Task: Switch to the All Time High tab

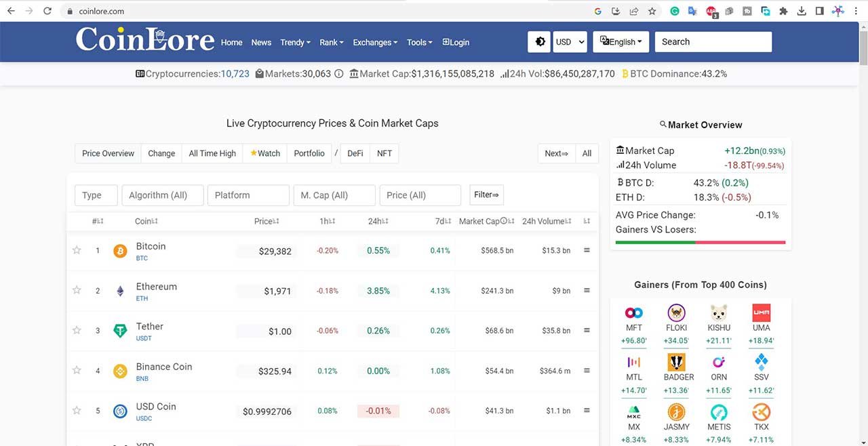Action: point(212,153)
